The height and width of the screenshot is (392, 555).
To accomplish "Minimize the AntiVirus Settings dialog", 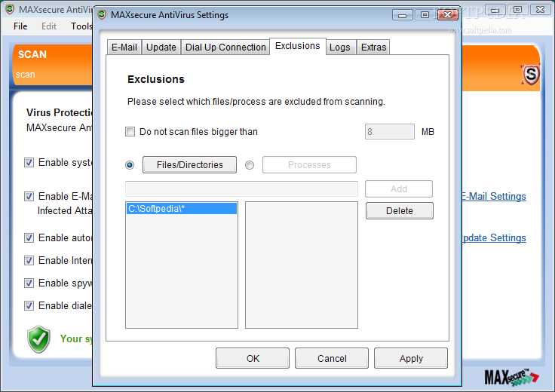I will (x=403, y=15).
